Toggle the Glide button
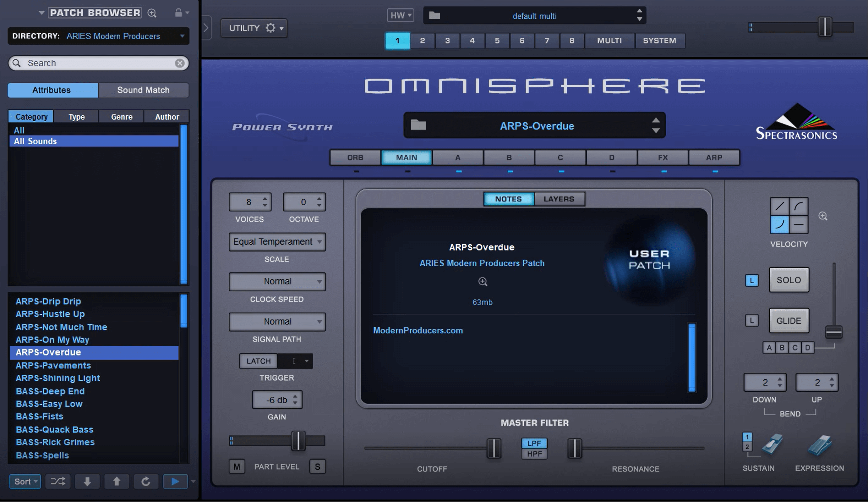 pyautogui.click(x=789, y=320)
